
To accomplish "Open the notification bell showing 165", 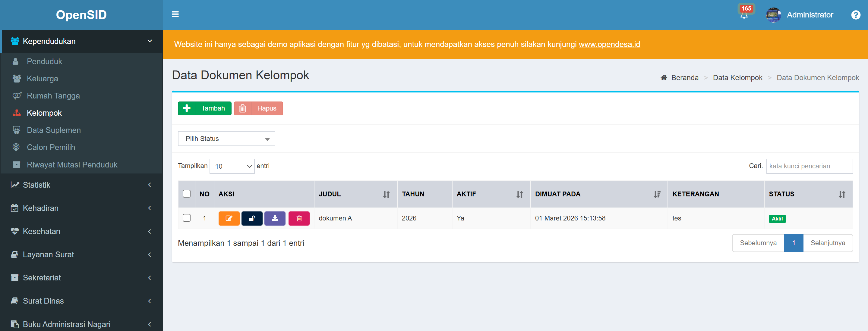I will point(744,15).
